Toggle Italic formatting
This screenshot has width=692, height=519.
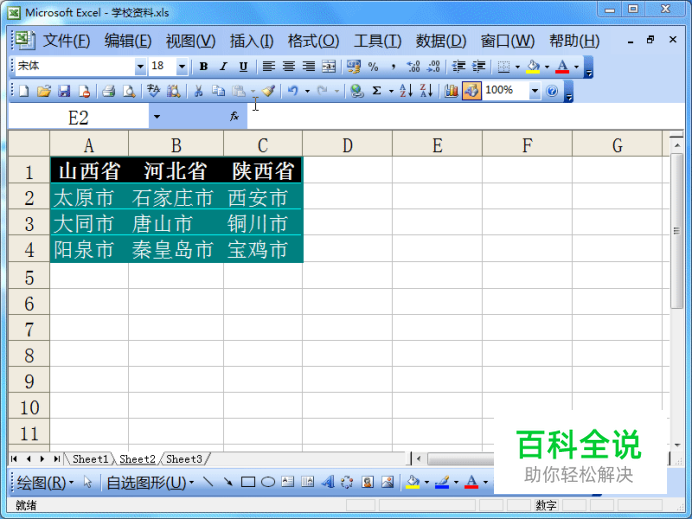223,67
